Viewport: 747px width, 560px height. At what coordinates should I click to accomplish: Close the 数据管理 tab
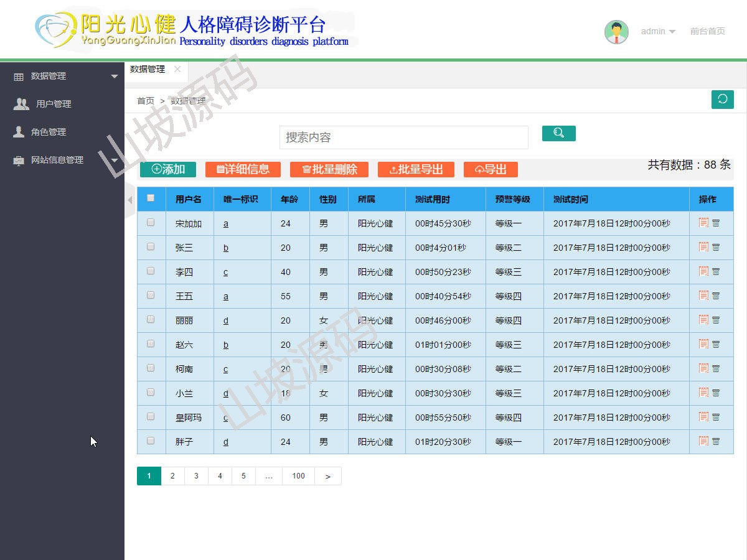[x=177, y=69]
